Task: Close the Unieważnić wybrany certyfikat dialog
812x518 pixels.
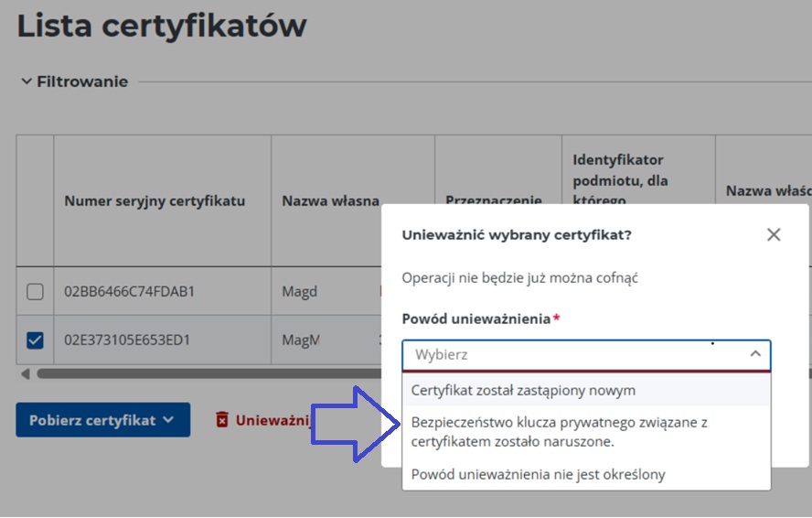Action: coord(774,235)
